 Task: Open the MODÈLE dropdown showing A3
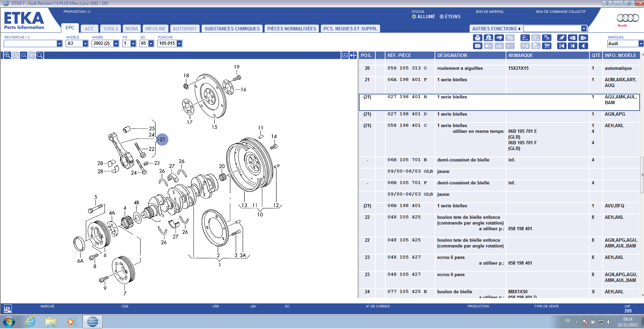point(86,43)
